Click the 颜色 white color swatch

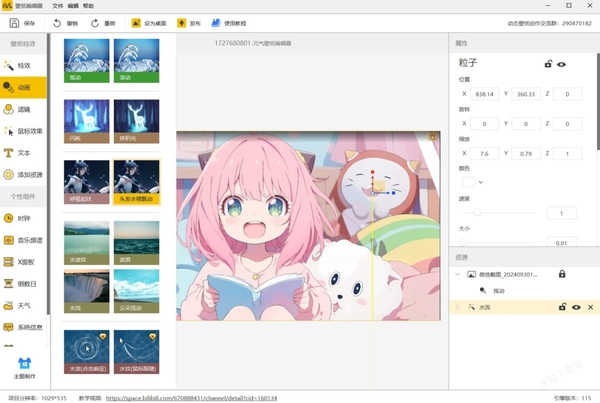(x=469, y=182)
